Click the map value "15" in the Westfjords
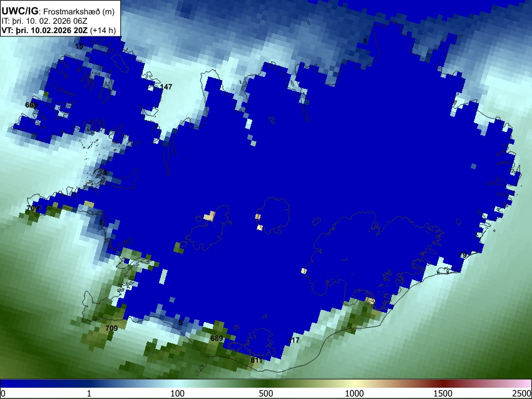 [x=79, y=46]
